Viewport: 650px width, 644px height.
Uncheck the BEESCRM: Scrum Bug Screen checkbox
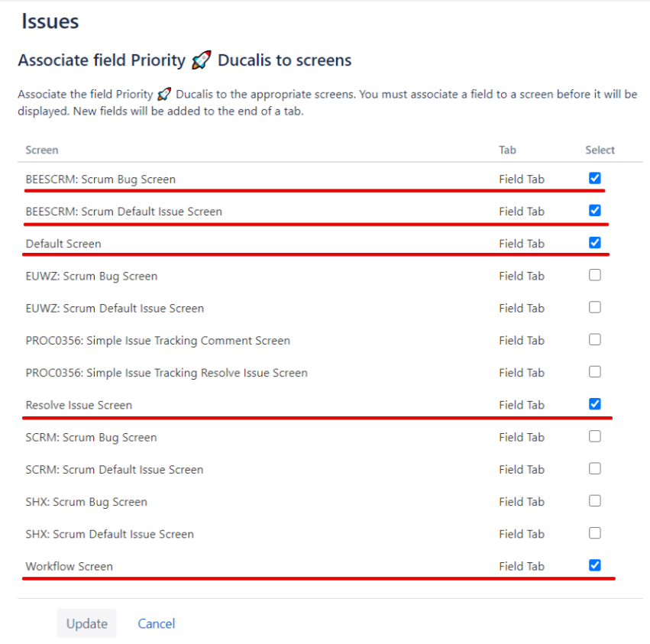click(x=595, y=178)
